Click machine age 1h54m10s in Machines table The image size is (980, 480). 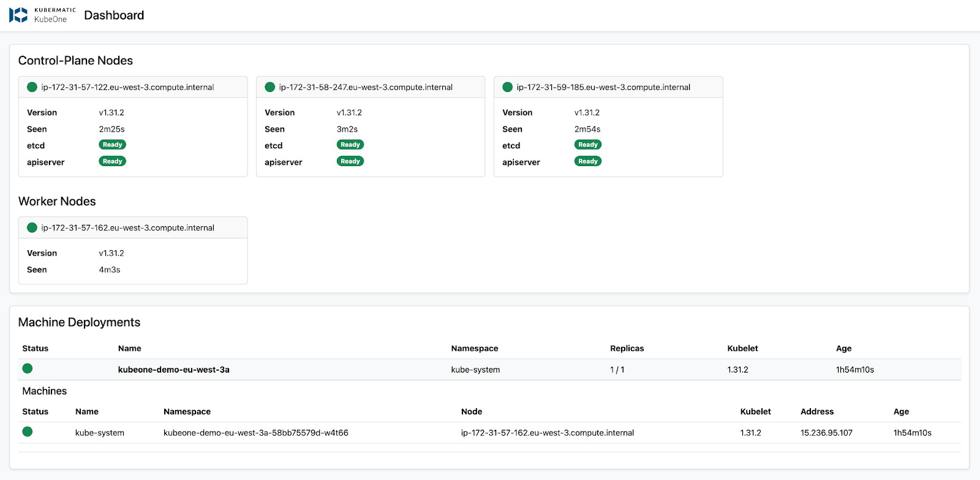point(913,433)
